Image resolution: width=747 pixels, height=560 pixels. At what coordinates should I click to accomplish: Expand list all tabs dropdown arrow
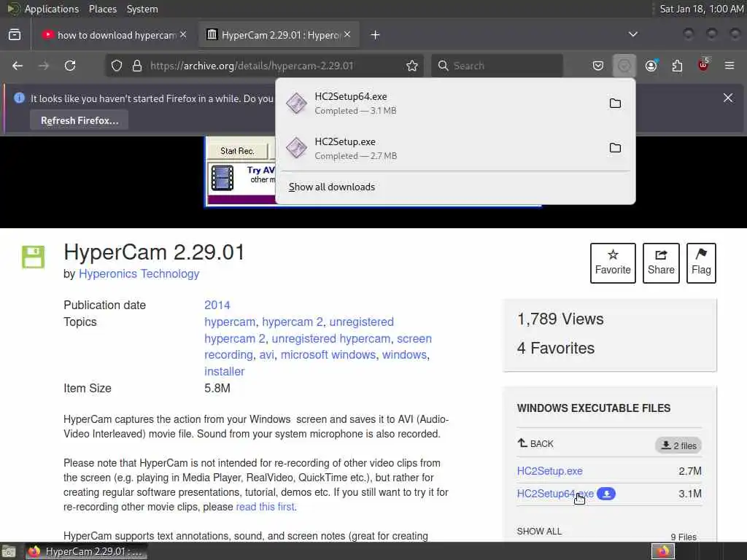point(632,34)
